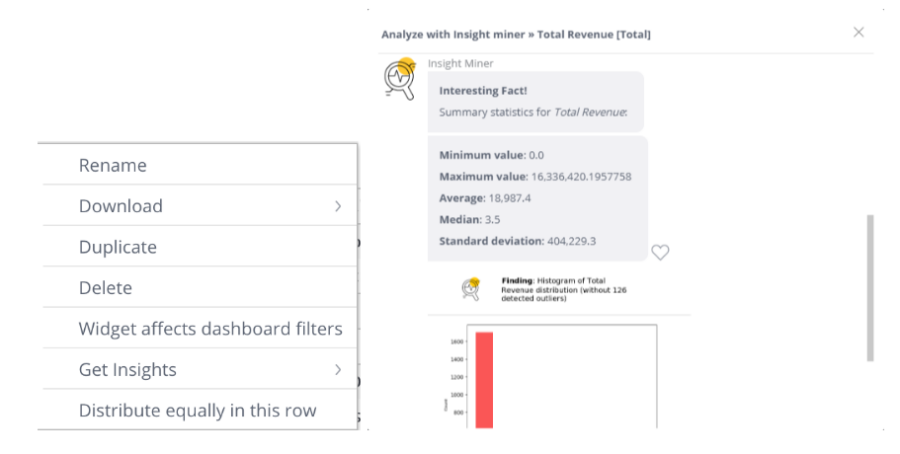
Task: Click the Median 3.5 statistic
Action: (470, 220)
